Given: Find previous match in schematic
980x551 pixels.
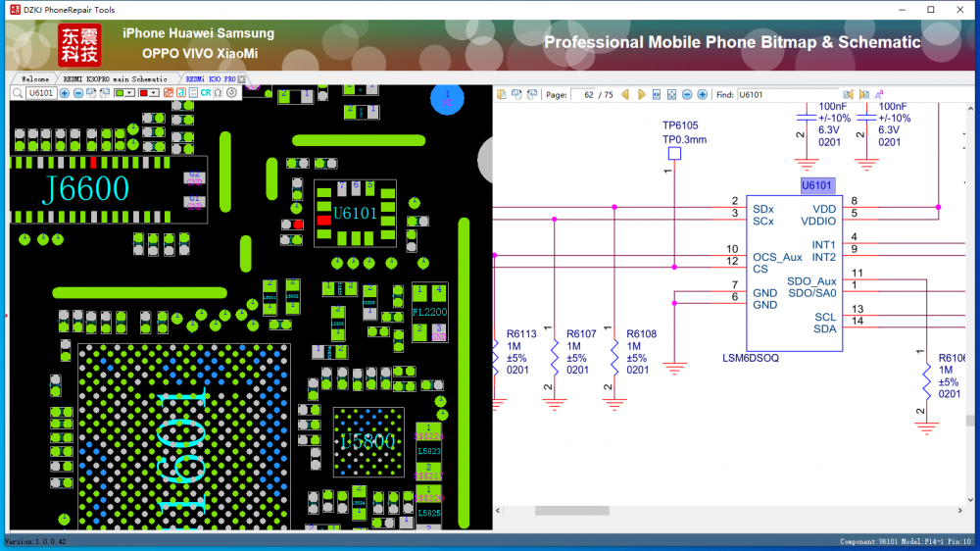Looking at the screenshot, I should [848, 94].
